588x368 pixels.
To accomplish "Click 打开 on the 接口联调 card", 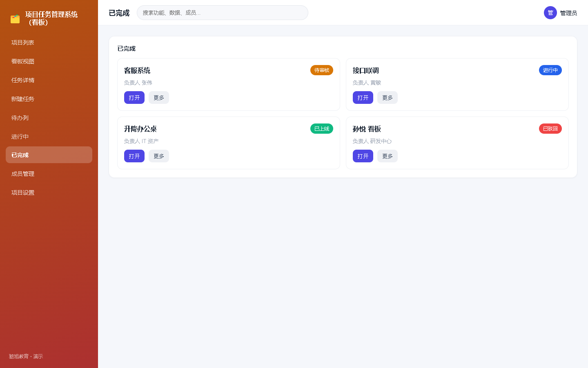I will (363, 98).
